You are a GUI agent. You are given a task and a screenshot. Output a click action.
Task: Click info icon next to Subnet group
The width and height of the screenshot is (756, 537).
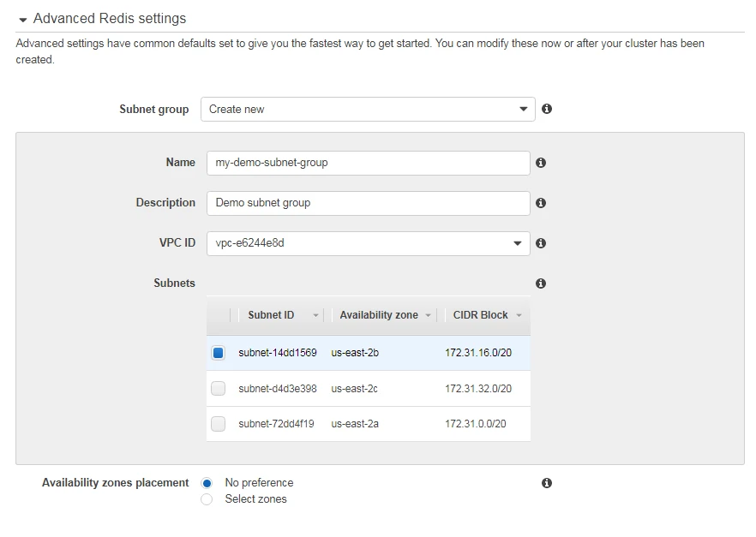pos(547,109)
